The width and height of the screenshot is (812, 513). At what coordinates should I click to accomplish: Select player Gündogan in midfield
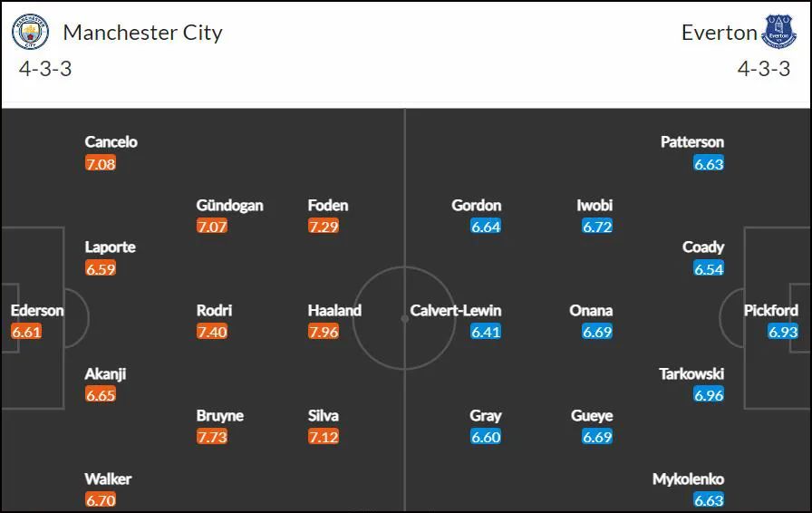[x=229, y=206]
